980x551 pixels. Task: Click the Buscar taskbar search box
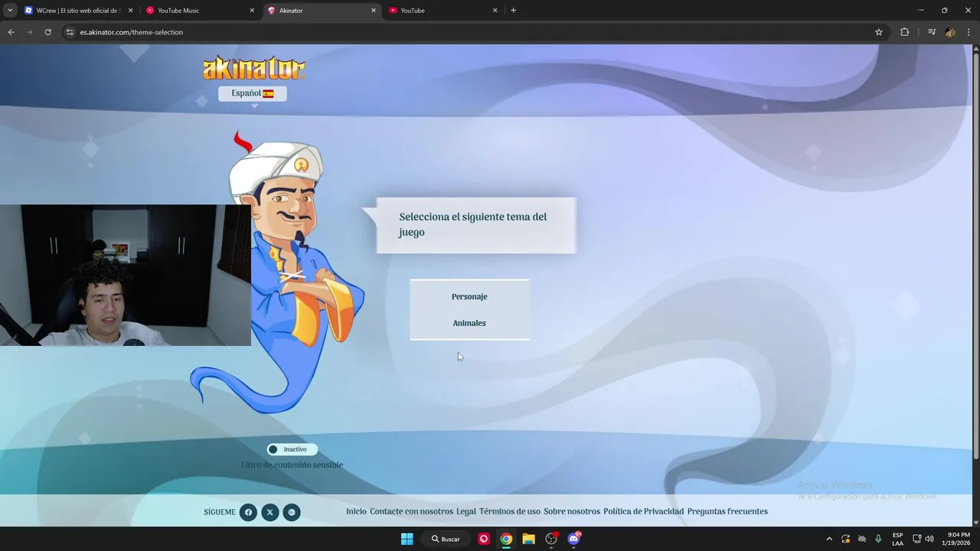446,539
